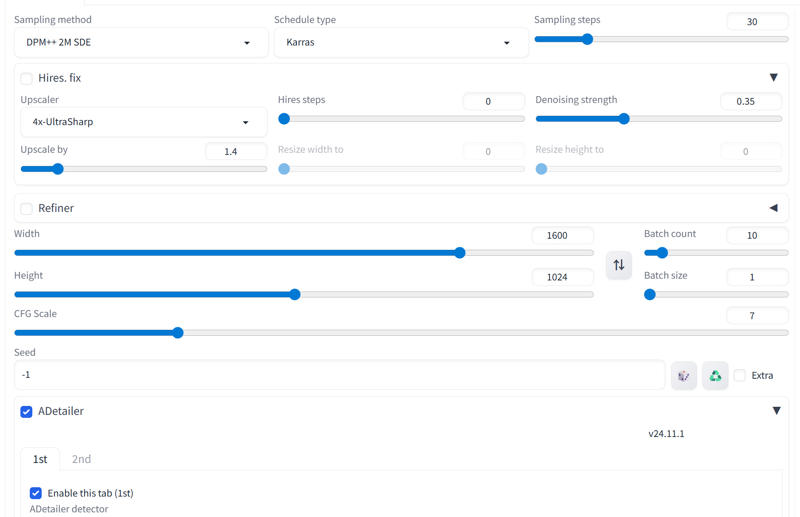The height and width of the screenshot is (517, 800).
Task: Select the 1st ADetailer tab
Action: (40, 459)
